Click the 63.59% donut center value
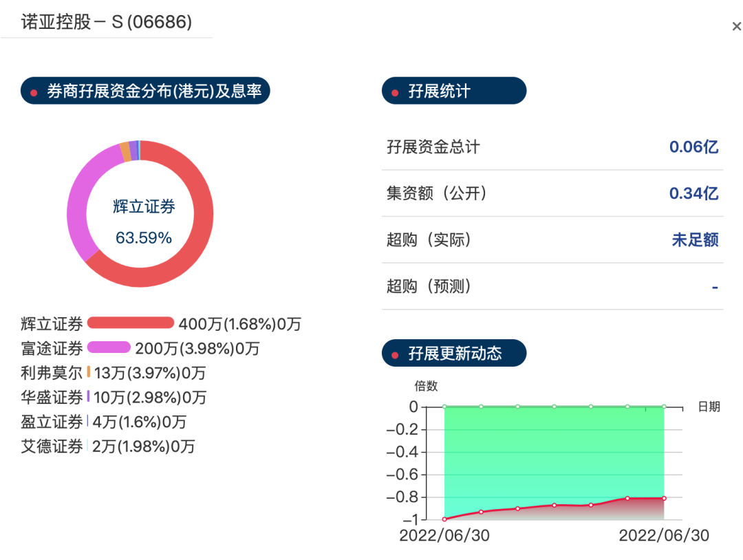743x560 pixels. pyautogui.click(x=144, y=238)
